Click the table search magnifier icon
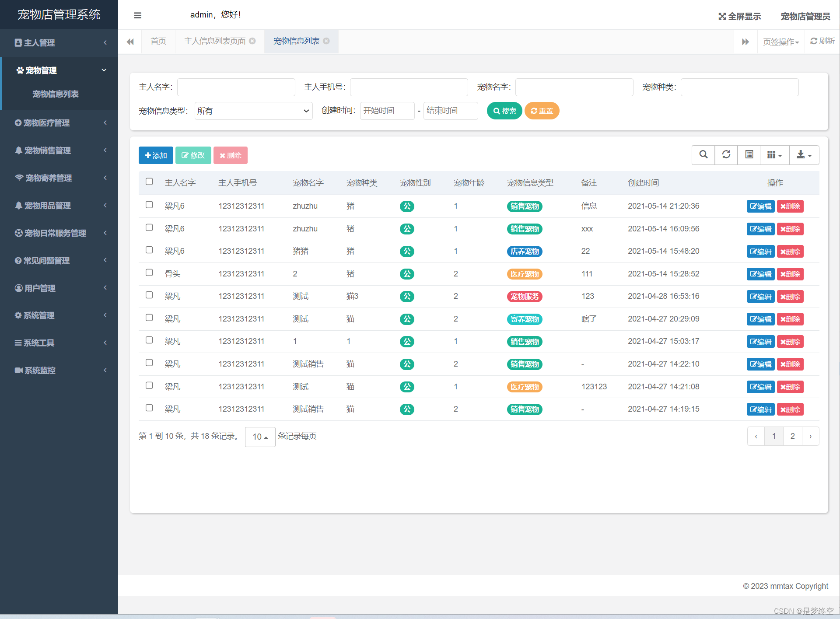Image resolution: width=840 pixels, height=619 pixels. (703, 155)
